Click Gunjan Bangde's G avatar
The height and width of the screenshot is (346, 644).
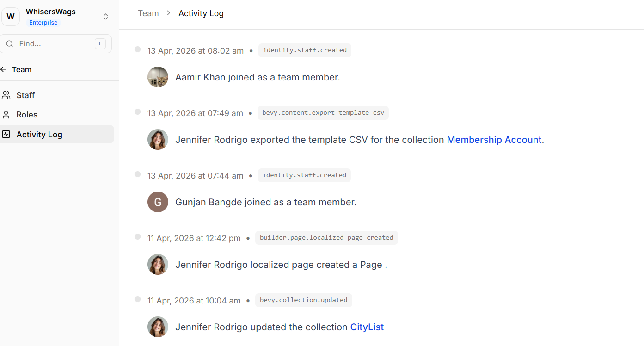[158, 202]
